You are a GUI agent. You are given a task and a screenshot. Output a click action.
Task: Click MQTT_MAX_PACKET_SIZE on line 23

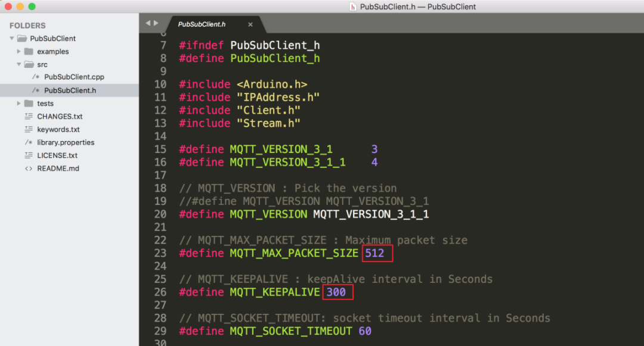point(294,253)
